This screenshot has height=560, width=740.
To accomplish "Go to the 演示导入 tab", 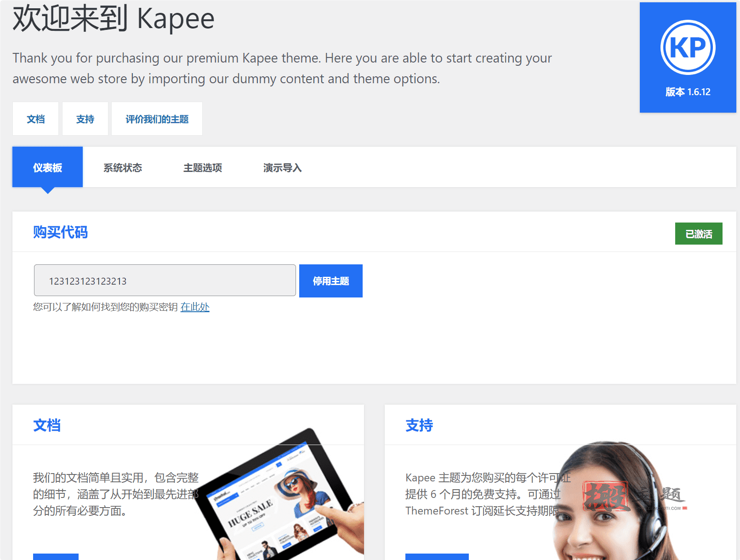I will point(282,168).
